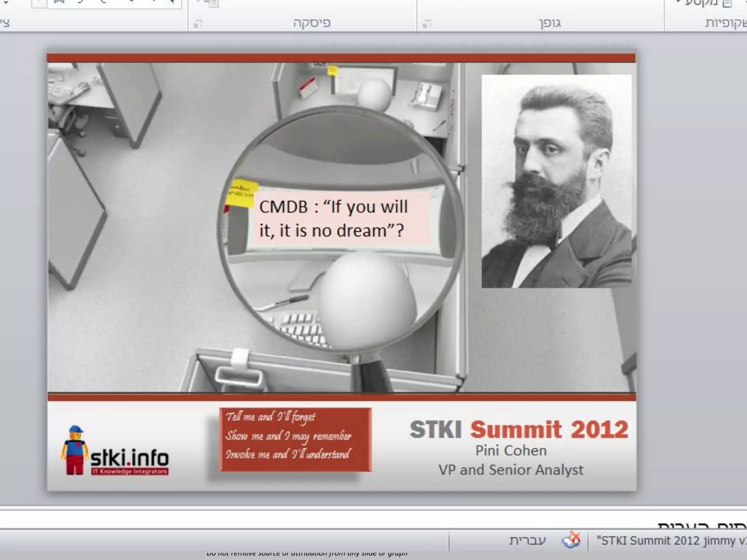Click the text direction icon in Paragraph group

212,3
